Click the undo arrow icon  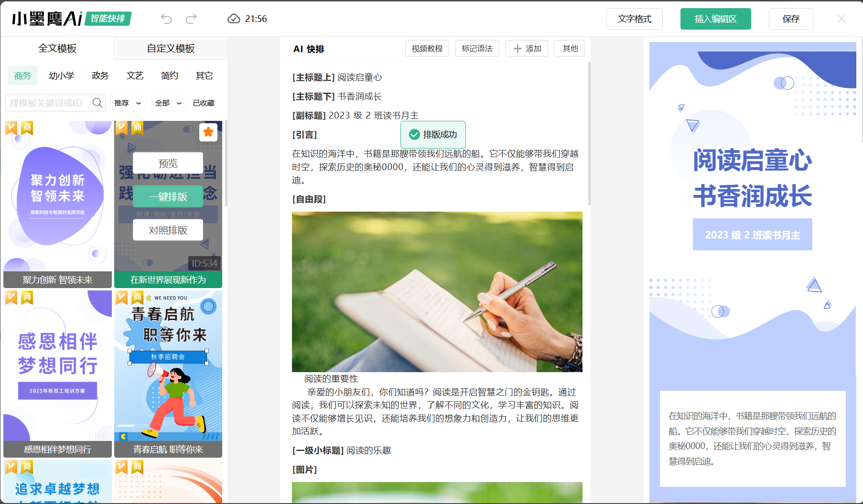(166, 19)
